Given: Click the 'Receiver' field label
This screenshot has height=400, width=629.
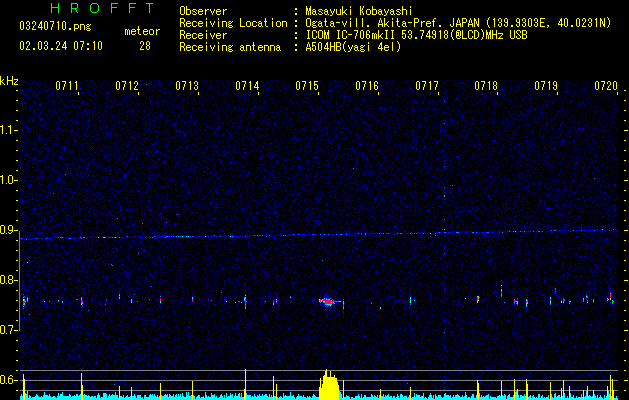Looking at the screenshot, I should click(x=203, y=35).
